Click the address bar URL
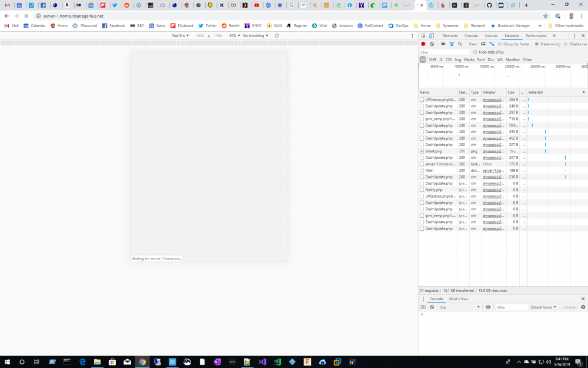Viewport: 588px width, 368px height. click(73, 16)
